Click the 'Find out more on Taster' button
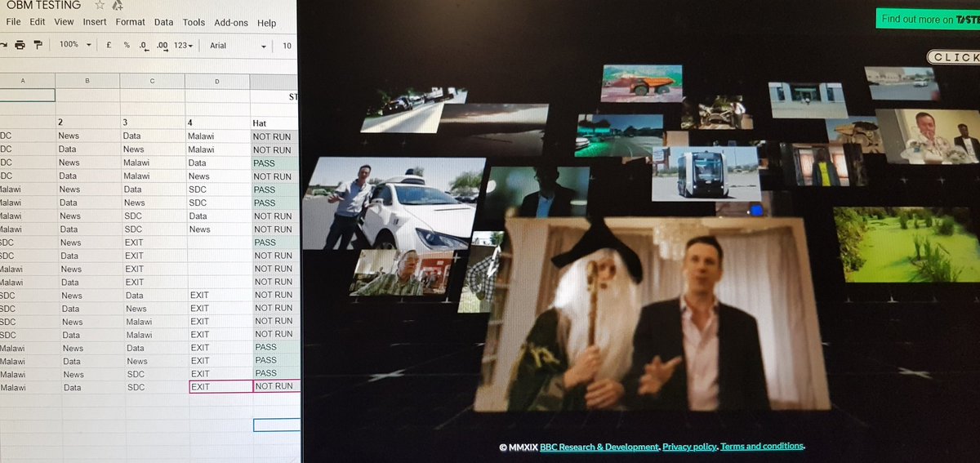Viewport: 980px width, 463px height. pos(928,20)
